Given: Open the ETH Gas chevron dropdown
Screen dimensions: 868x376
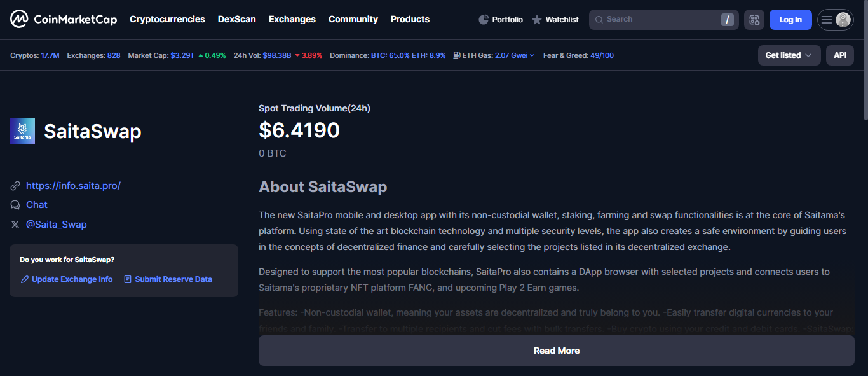Looking at the screenshot, I should 532,55.
